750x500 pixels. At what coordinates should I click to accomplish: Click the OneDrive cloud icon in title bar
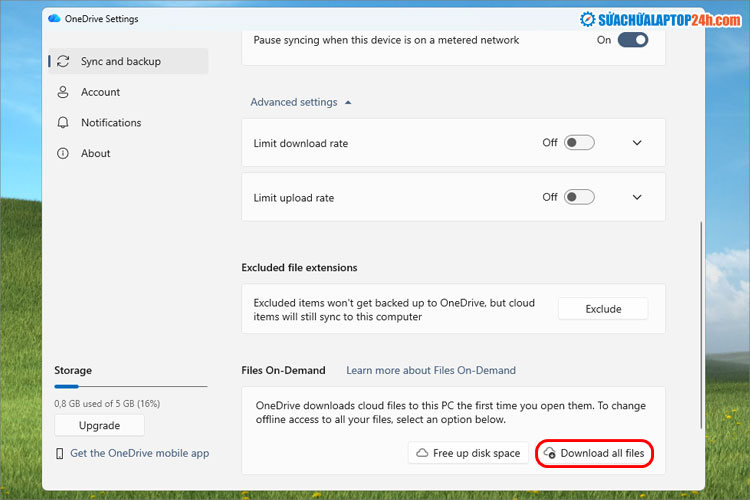pos(54,19)
